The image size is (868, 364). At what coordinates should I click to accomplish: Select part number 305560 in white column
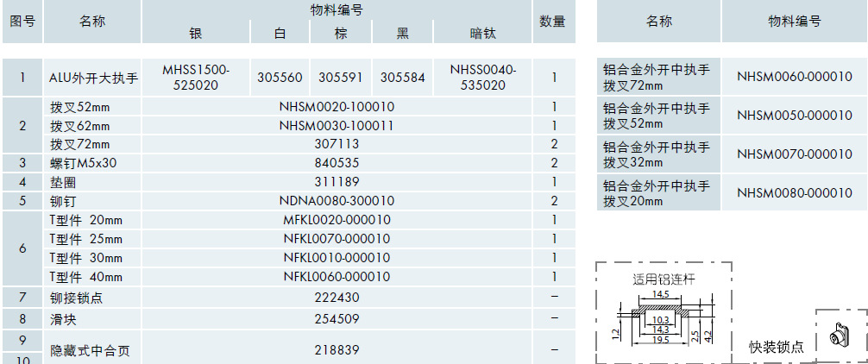coord(280,78)
